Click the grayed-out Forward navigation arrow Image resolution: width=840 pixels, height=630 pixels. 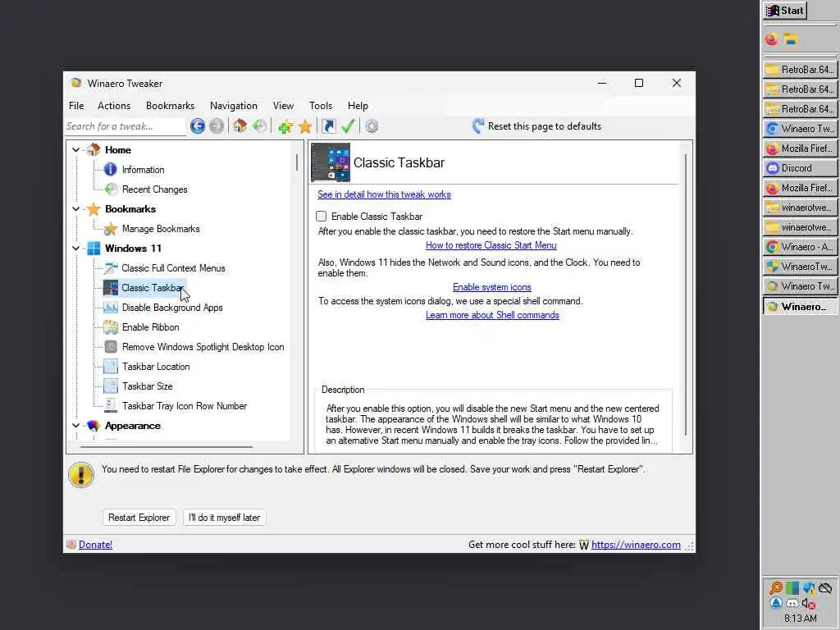pos(217,126)
